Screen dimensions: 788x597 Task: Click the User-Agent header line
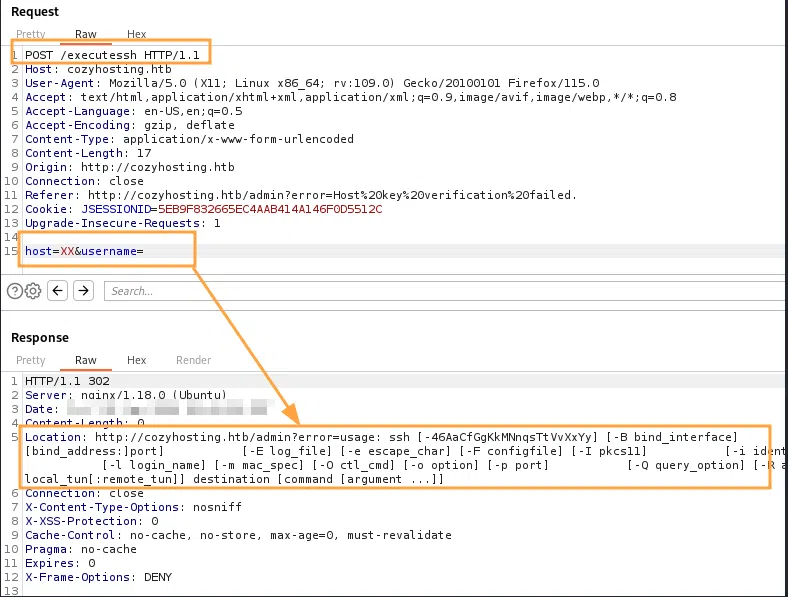click(312, 83)
